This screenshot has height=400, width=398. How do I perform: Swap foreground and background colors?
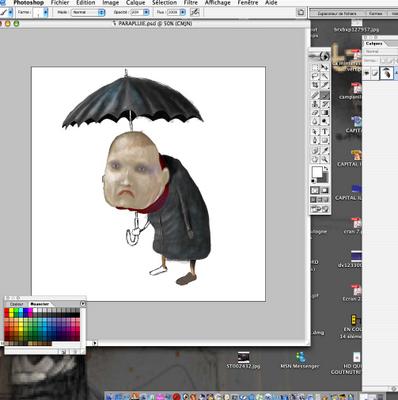(x=326, y=169)
